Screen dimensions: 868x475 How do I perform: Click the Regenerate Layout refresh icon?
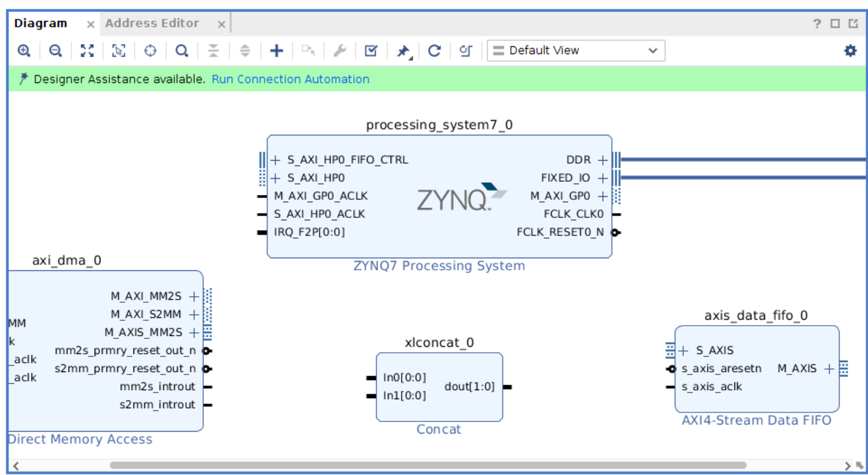point(434,51)
